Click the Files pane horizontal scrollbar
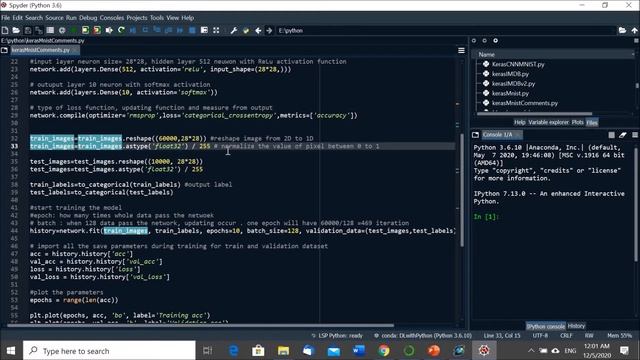The width and height of the screenshot is (640, 360). pos(534,114)
